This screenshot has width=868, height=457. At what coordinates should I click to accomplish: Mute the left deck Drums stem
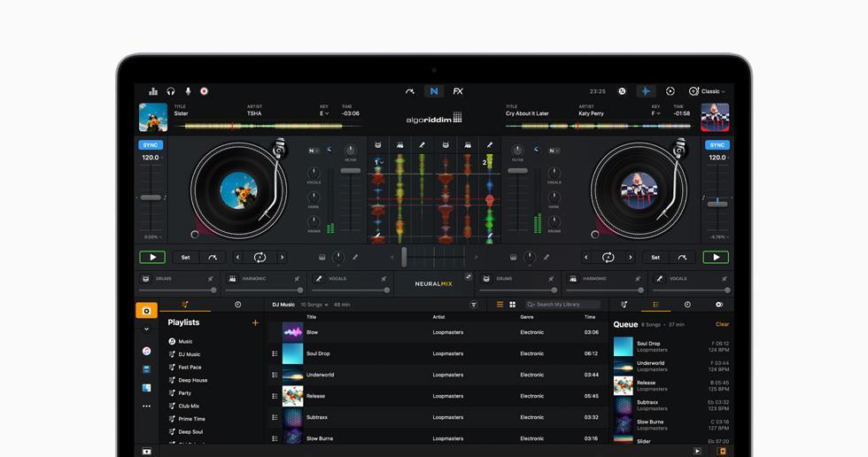tap(211, 279)
